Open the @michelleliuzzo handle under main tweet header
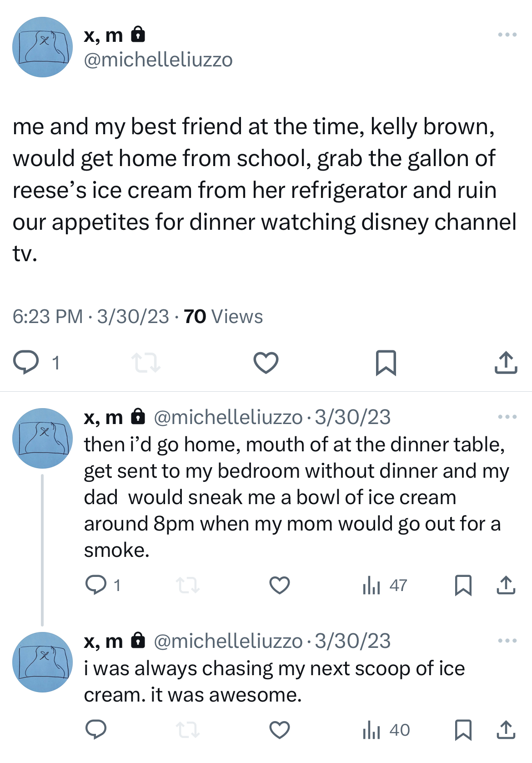This screenshot has height=763, width=532. pos(158,60)
